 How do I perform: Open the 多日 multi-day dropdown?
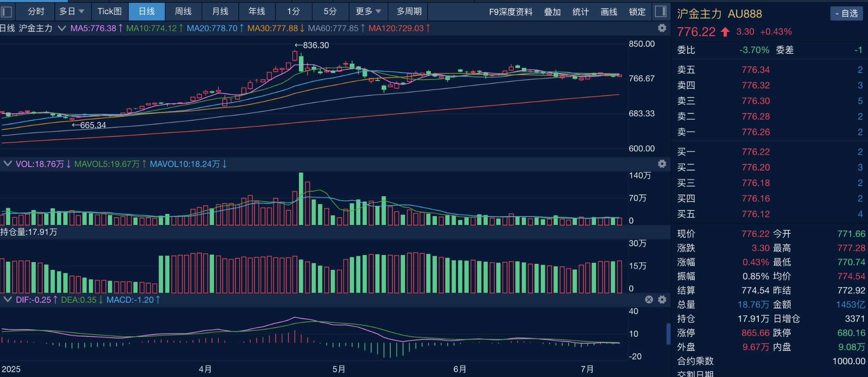point(72,11)
